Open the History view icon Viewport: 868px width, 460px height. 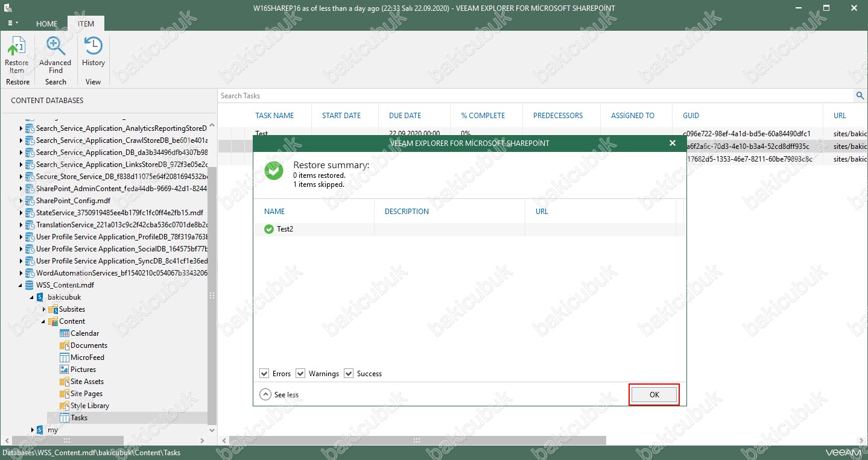coord(93,46)
